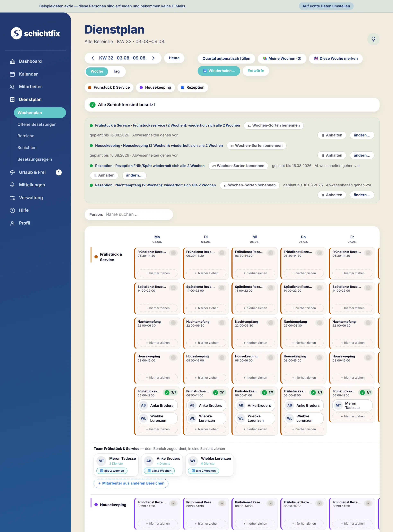
Task: Click the Verwaltung sliders icon
Action: click(x=12, y=198)
